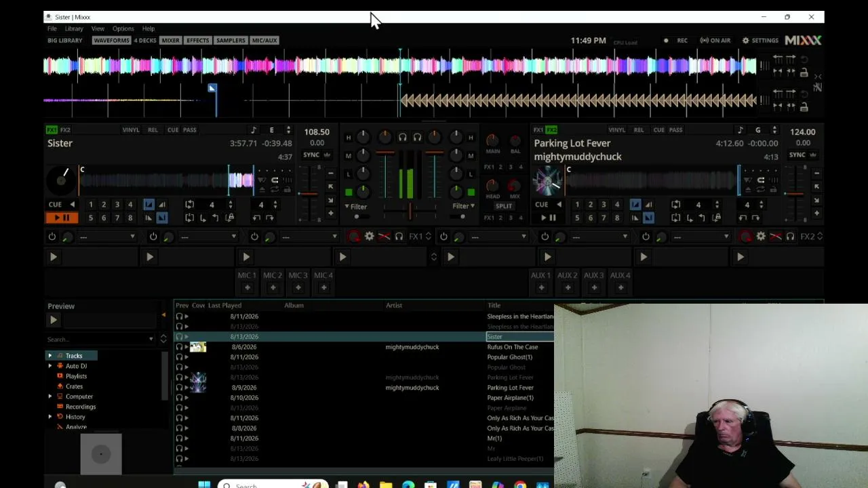Adjust the Parking Lot Fever pitch fader
Viewport: 868px width, 488px height.
795,193
